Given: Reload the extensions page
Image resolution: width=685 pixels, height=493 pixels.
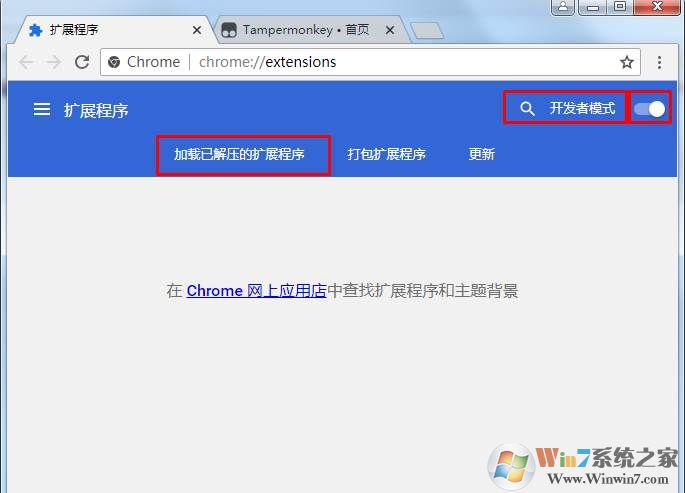Looking at the screenshot, I should coord(82,62).
